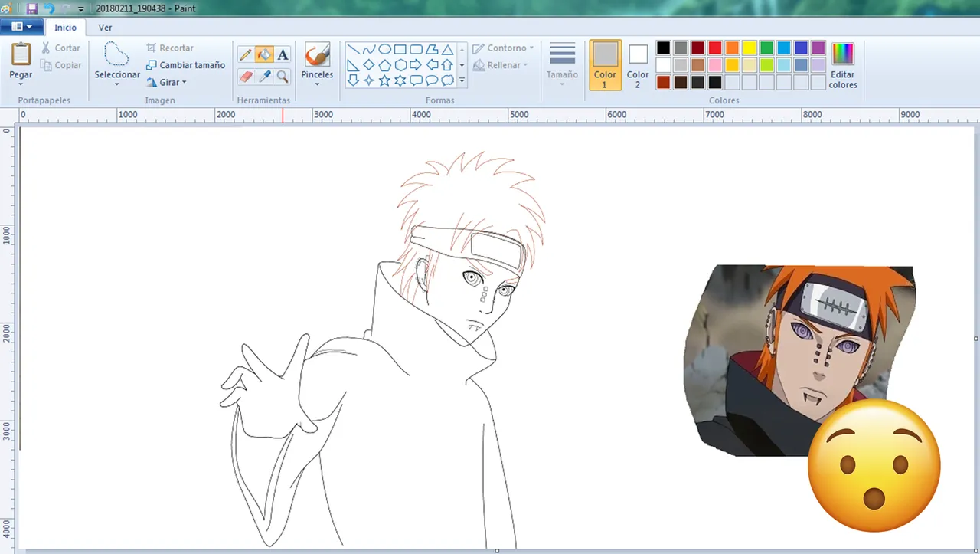Choose the Line shape
Viewport: 980px width, 554px height.
[354, 49]
